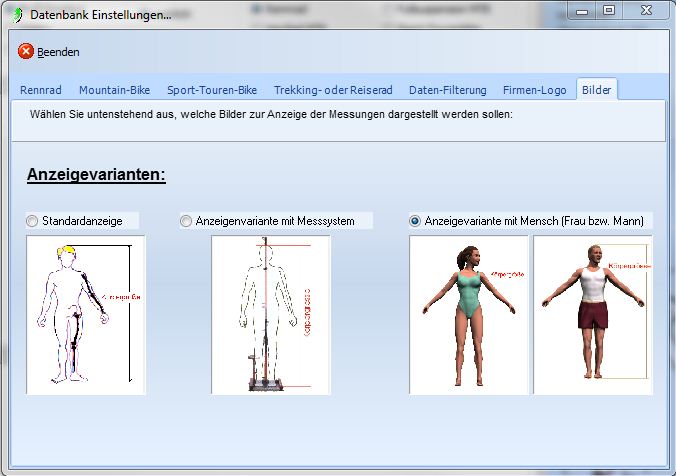Click the measuring system figure image
Image resolution: width=676 pixels, height=476 pixels.
point(270,314)
